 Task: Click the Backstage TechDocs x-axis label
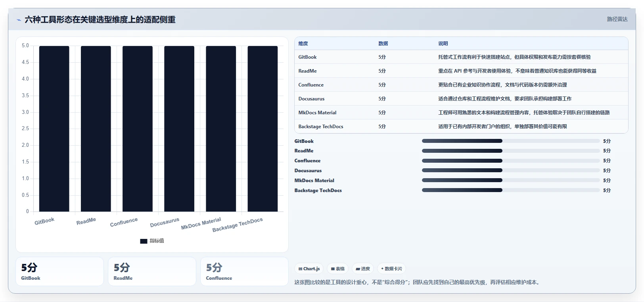(238, 225)
